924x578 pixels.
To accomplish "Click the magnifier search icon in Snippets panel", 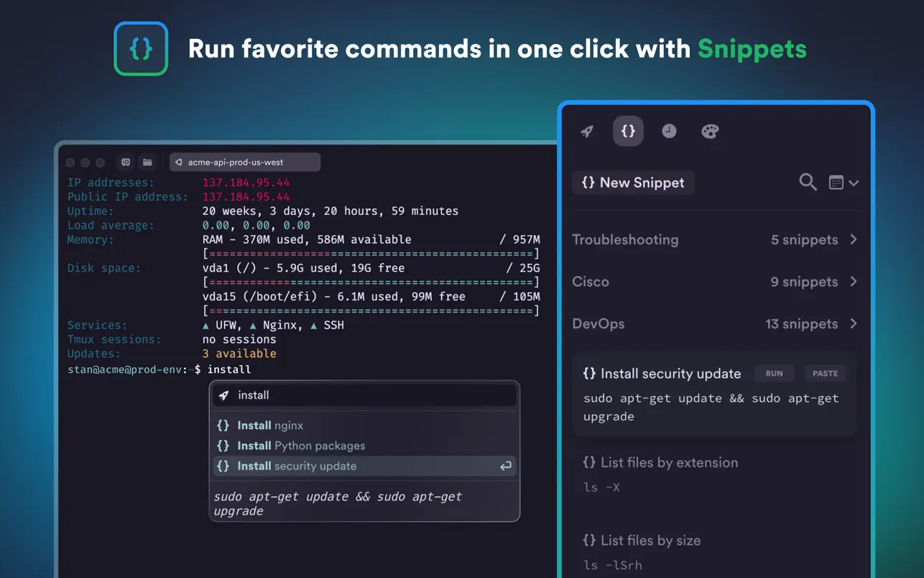I will coord(808,183).
